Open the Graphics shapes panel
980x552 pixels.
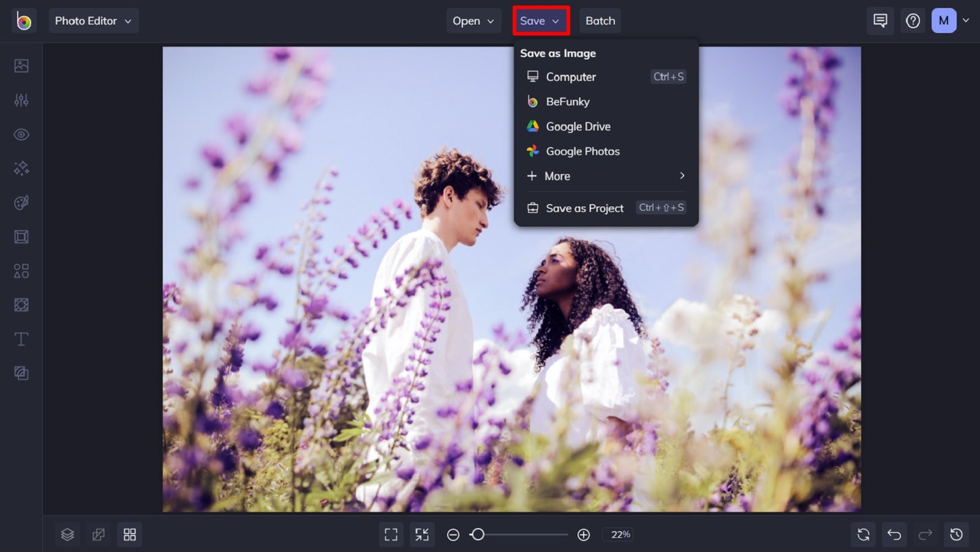pyautogui.click(x=21, y=270)
